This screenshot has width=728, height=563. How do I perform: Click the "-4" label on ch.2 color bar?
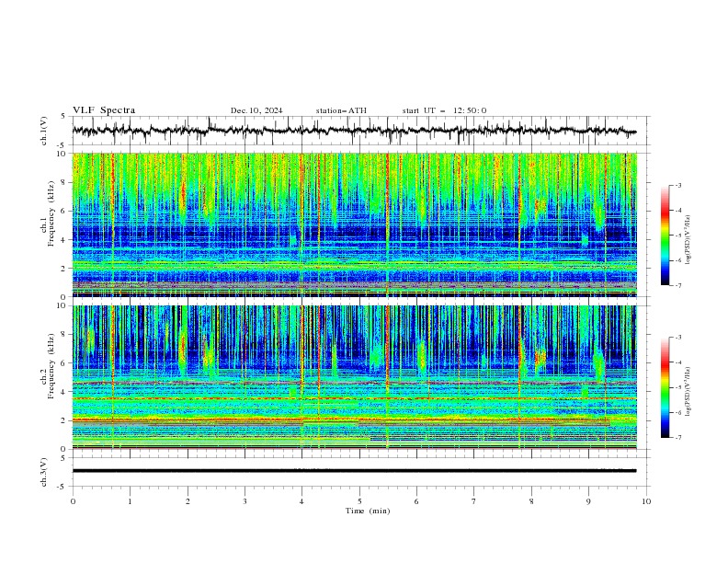678,362
